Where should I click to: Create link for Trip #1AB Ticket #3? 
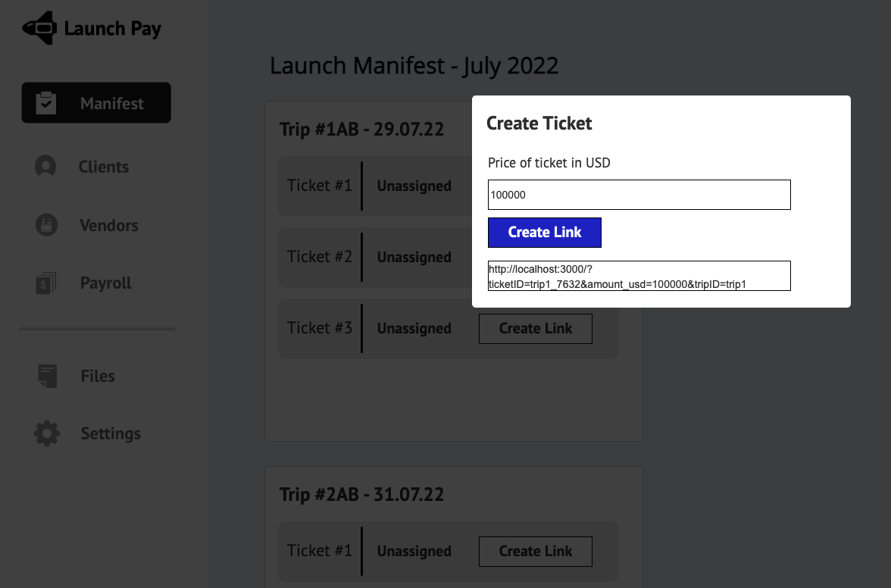[535, 329]
